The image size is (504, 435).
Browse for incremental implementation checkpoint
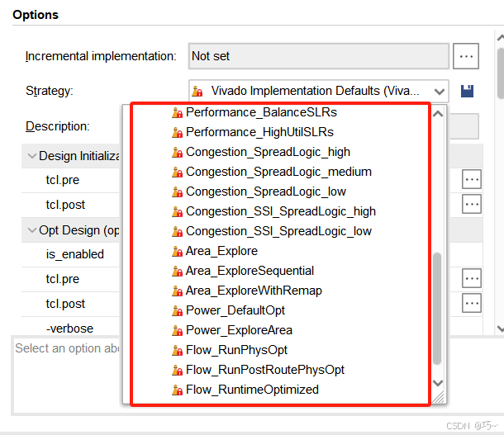[x=466, y=56]
